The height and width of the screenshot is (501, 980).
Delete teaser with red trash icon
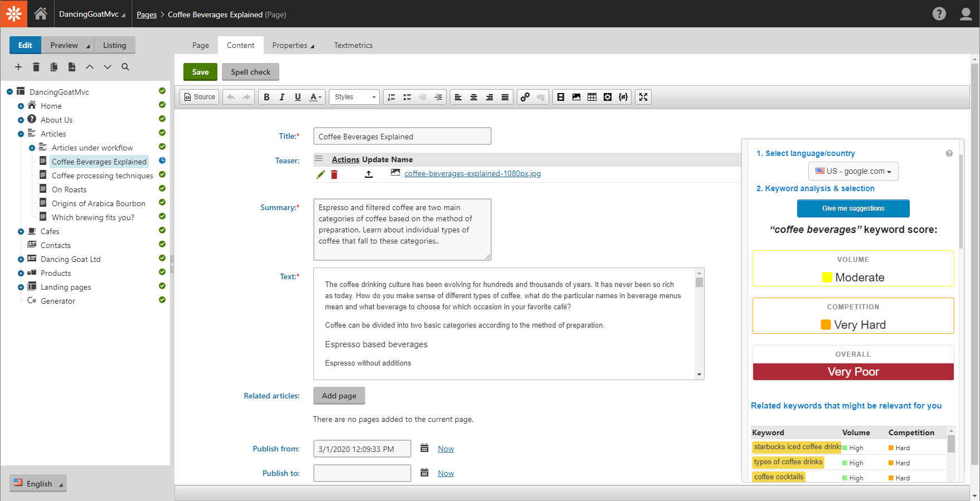[x=334, y=174]
